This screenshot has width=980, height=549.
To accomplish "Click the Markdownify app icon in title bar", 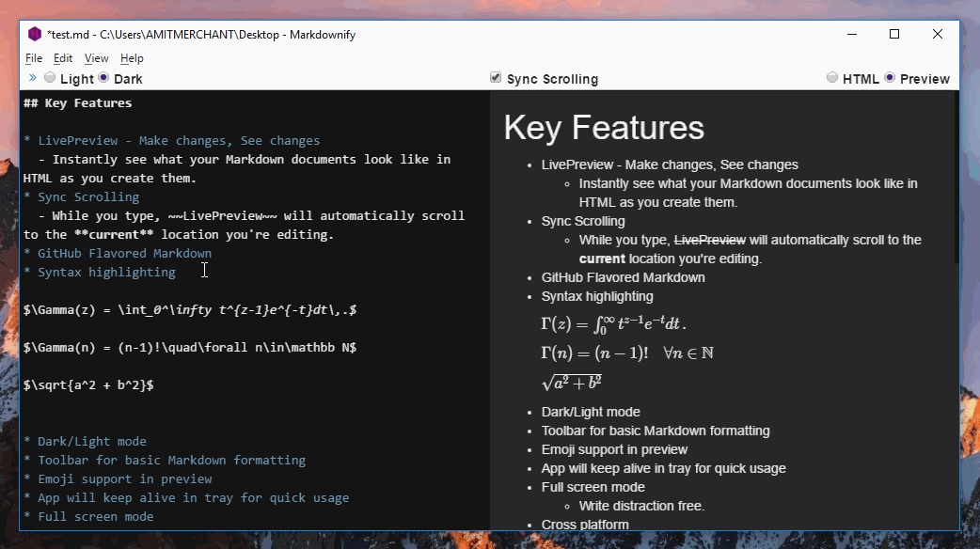I will [x=35, y=35].
